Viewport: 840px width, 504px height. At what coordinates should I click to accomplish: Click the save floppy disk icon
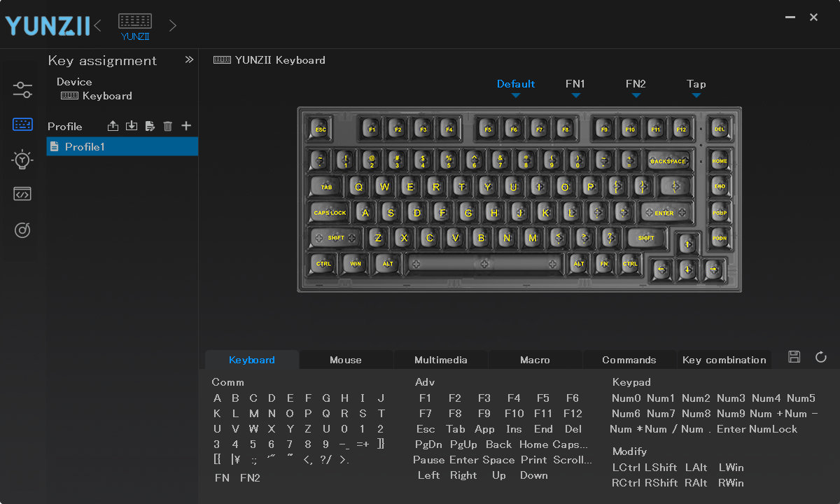click(794, 357)
